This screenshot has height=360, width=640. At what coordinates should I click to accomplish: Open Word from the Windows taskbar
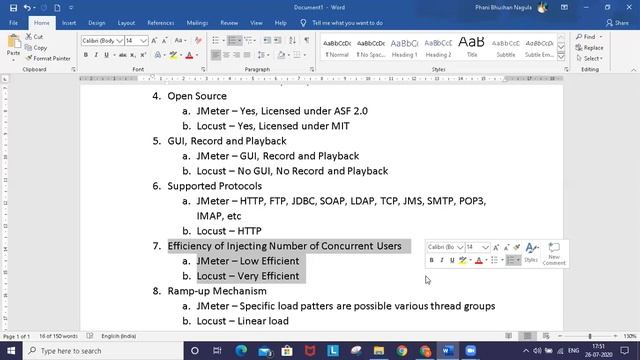pos(448,351)
